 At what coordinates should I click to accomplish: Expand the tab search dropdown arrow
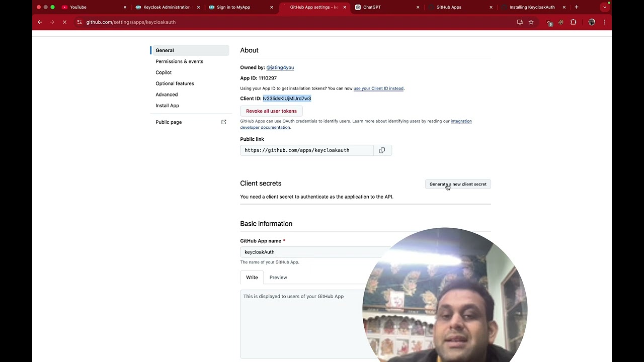coord(605,7)
